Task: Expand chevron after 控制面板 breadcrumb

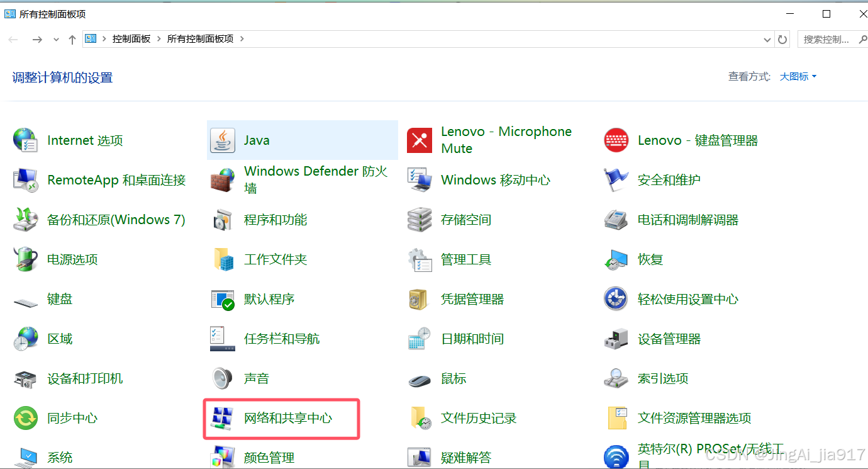Action: pyautogui.click(x=159, y=39)
